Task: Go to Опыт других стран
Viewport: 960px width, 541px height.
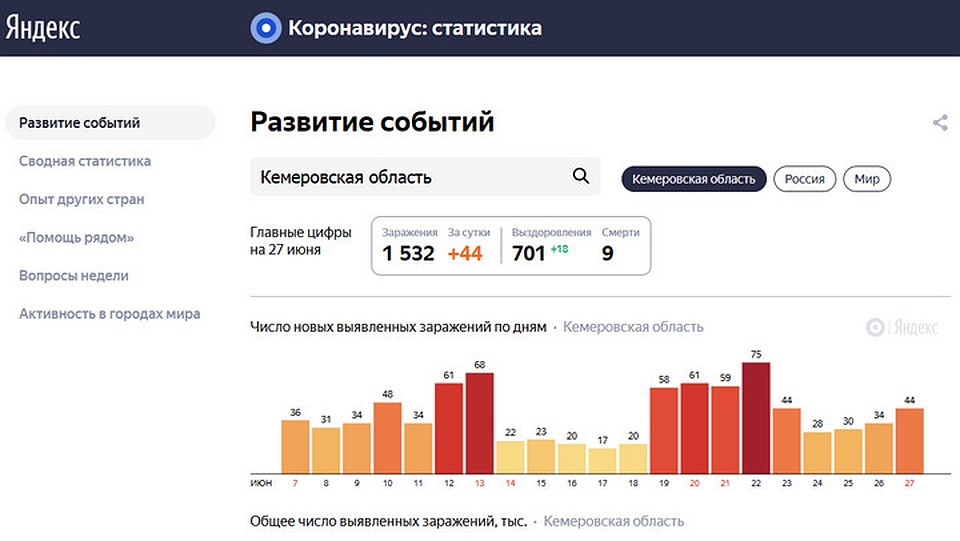Action: tap(81, 199)
